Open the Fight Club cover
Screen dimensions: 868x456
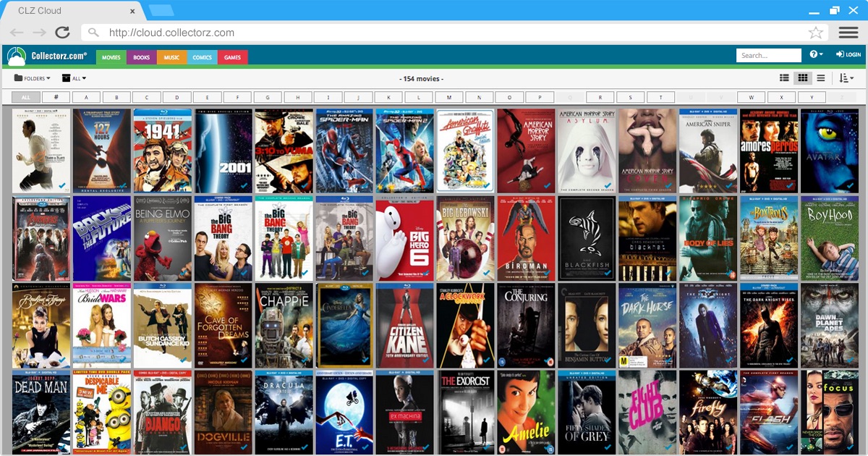tap(647, 412)
